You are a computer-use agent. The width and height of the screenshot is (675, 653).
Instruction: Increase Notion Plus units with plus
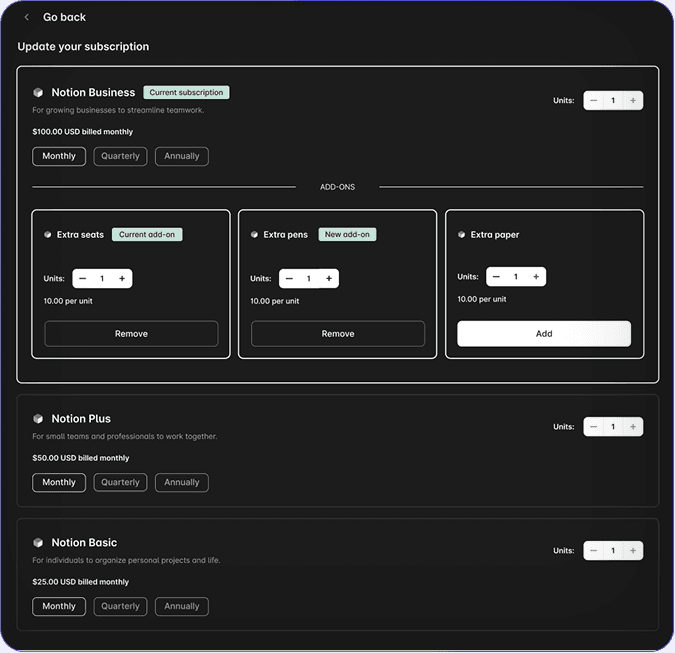point(633,427)
